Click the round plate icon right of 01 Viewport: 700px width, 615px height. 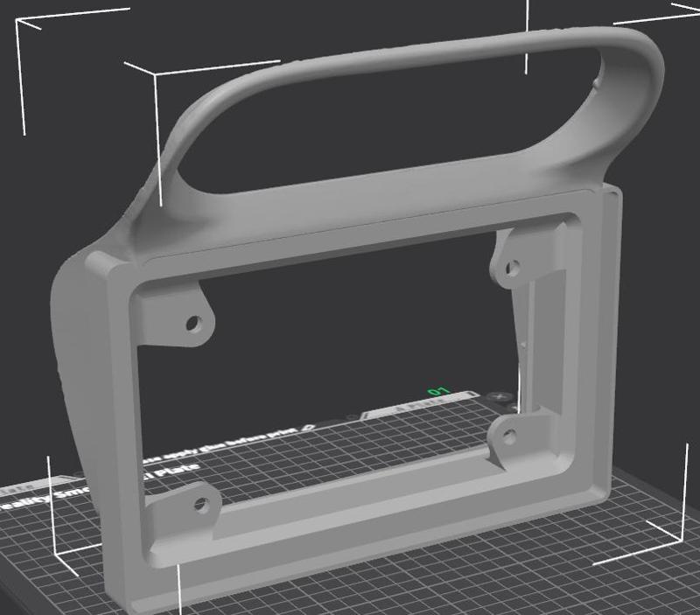[500, 396]
